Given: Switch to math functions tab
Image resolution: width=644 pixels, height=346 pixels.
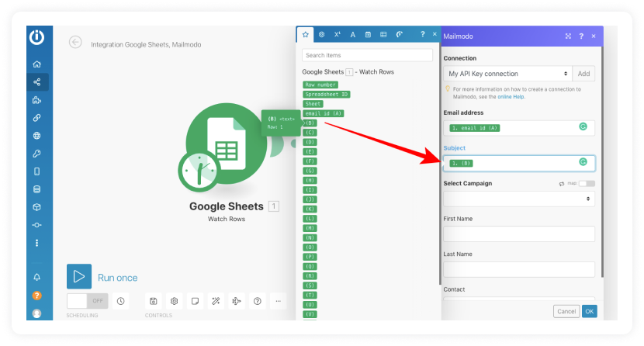Looking at the screenshot, I should [x=338, y=34].
